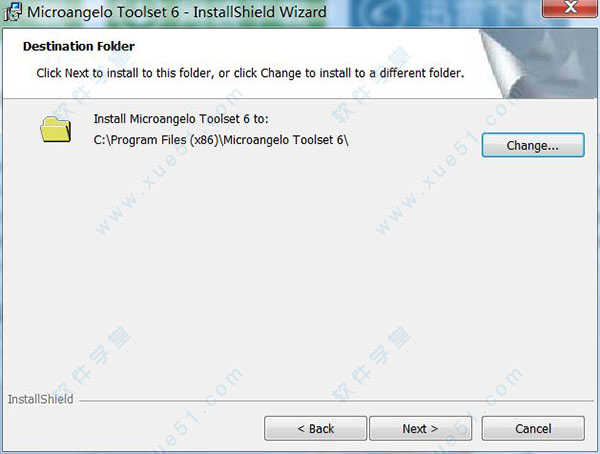
Task: Select the C:\Program Files (x86) install path text
Action: [221, 140]
